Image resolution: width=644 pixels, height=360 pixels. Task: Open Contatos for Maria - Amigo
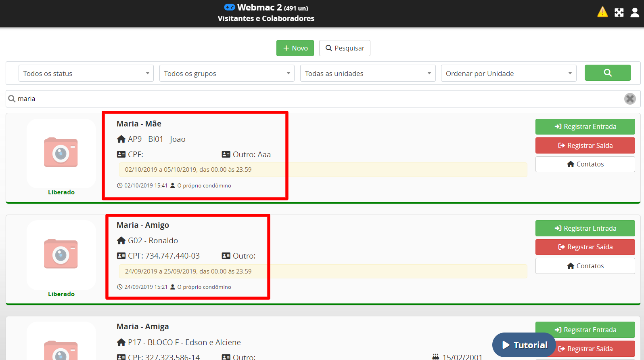point(585,266)
